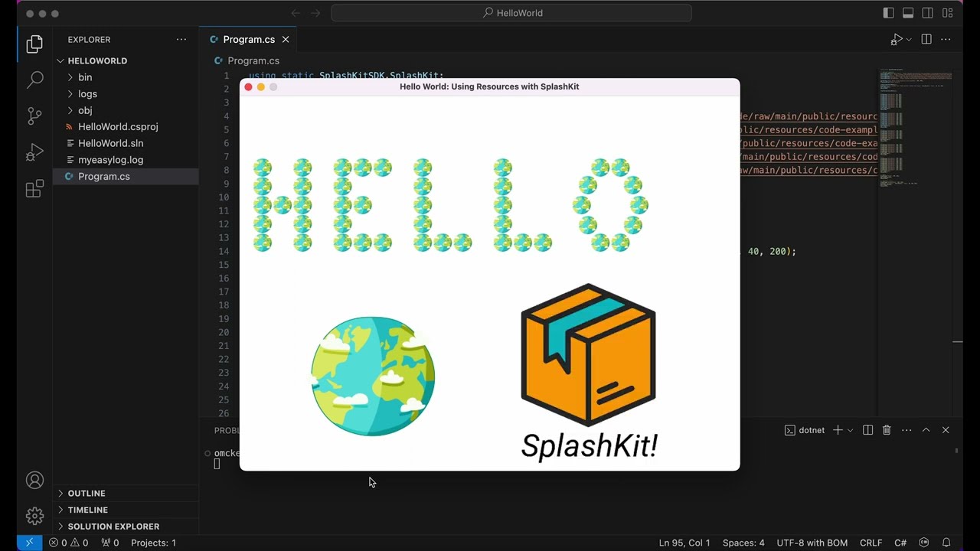This screenshot has height=551, width=980.
Task: Open the Source Control view
Action: [x=34, y=116]
